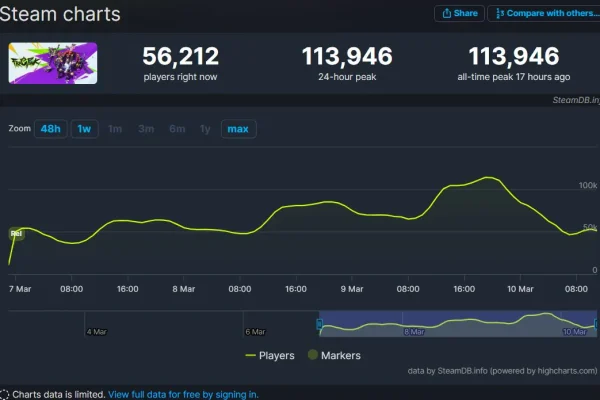Click the 10 Mar axis label
The width and height of the screenshot is (600, 400).
click(x=520, y=289)
